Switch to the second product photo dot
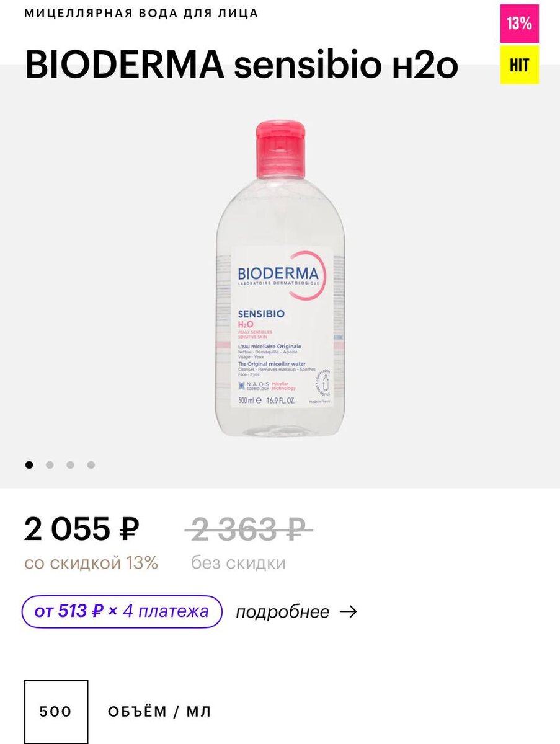This screenshot has height=744, width=560. point(50,465)
